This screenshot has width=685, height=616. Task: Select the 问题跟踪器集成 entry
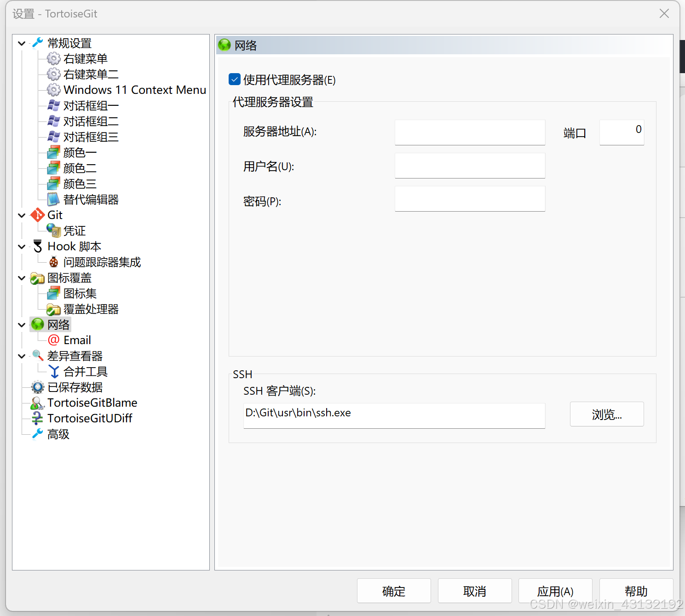tap(102, 262)
